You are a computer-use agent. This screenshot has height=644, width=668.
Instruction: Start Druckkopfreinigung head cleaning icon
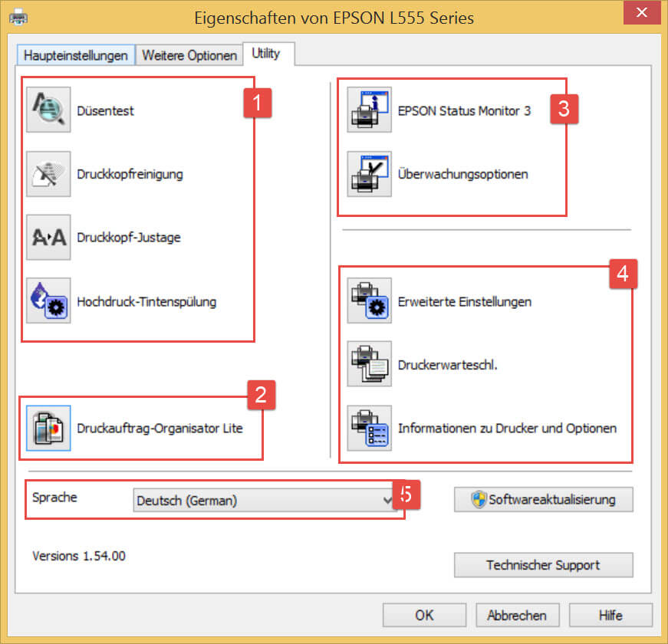coord(48,174)
